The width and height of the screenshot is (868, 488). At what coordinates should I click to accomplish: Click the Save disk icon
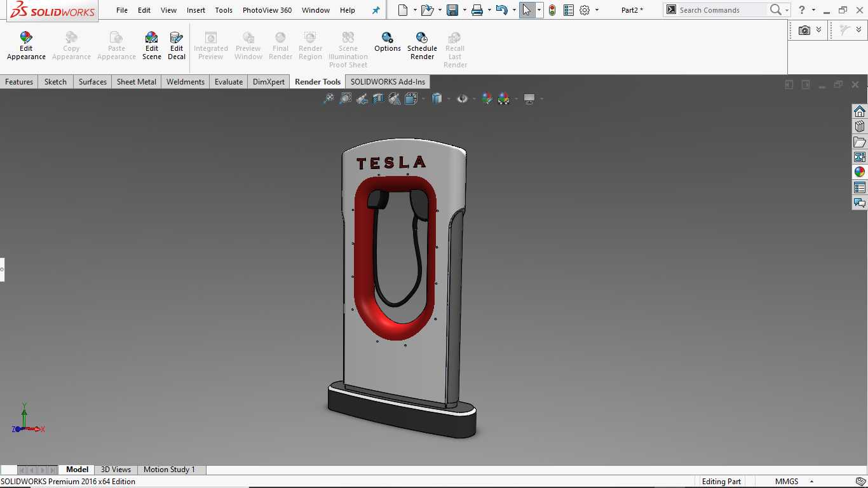(x=452, y=10)
